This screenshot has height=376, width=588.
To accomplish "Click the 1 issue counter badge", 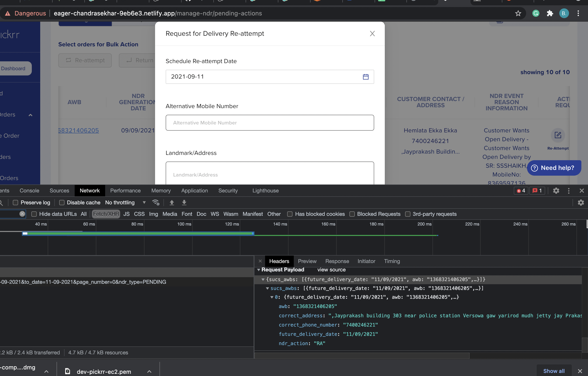I will [x=537, y=191].
